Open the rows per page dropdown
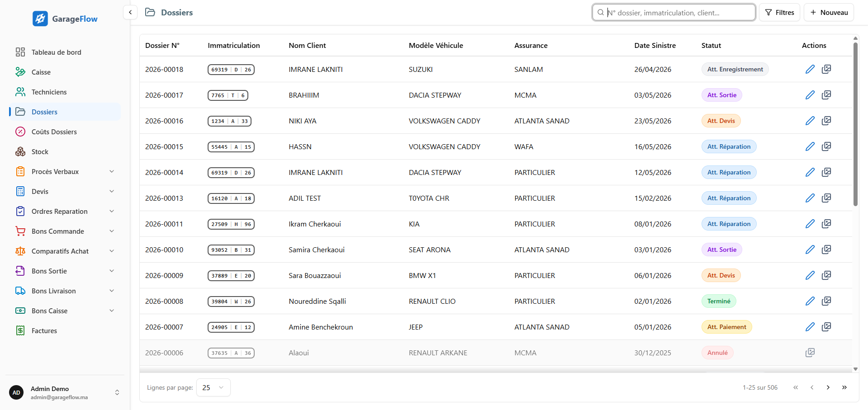Screen dimensions: 868x410 [213, 387]
